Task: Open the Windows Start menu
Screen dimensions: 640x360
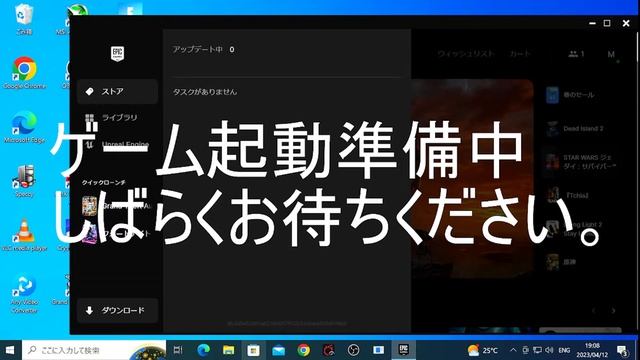Action: tap(10, 350)
